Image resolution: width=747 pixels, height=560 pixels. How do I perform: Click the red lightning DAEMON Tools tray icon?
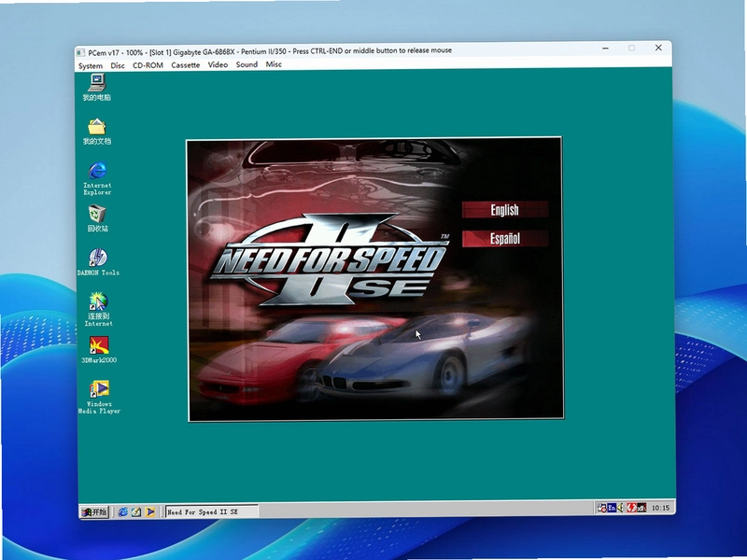(x=631, y=508)
